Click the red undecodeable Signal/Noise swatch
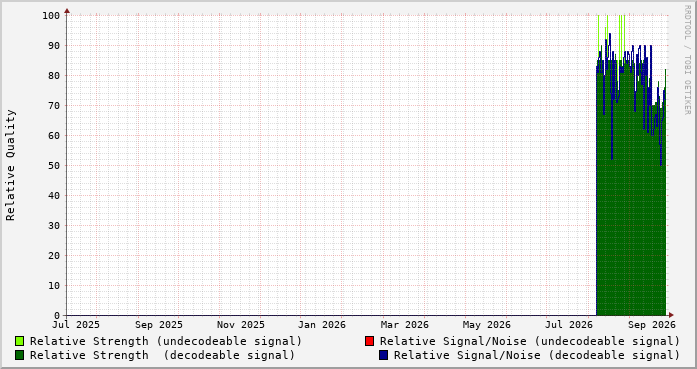This screenshot has height=369, width=697. click(x=369, y=341)
